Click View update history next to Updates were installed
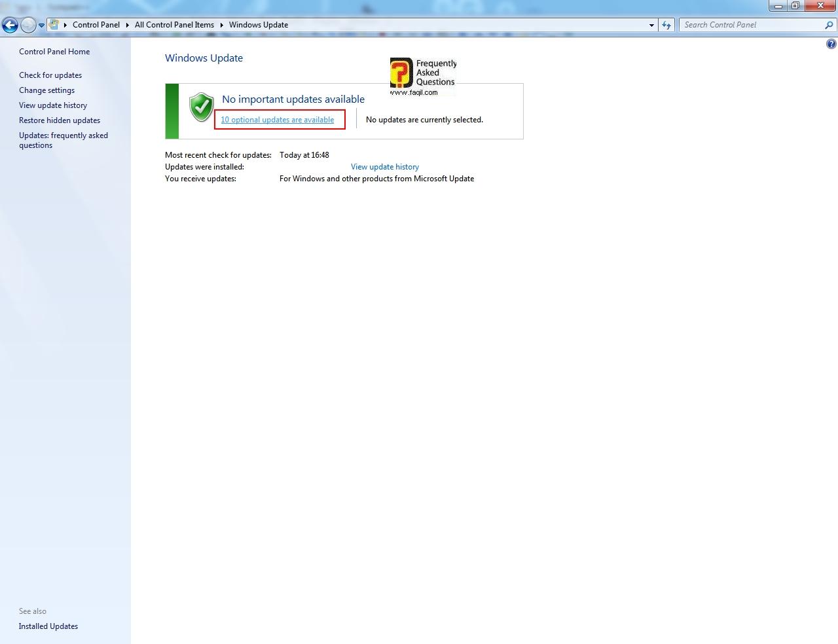Viewport: 838px width, 644px height. tap(385, 167)
